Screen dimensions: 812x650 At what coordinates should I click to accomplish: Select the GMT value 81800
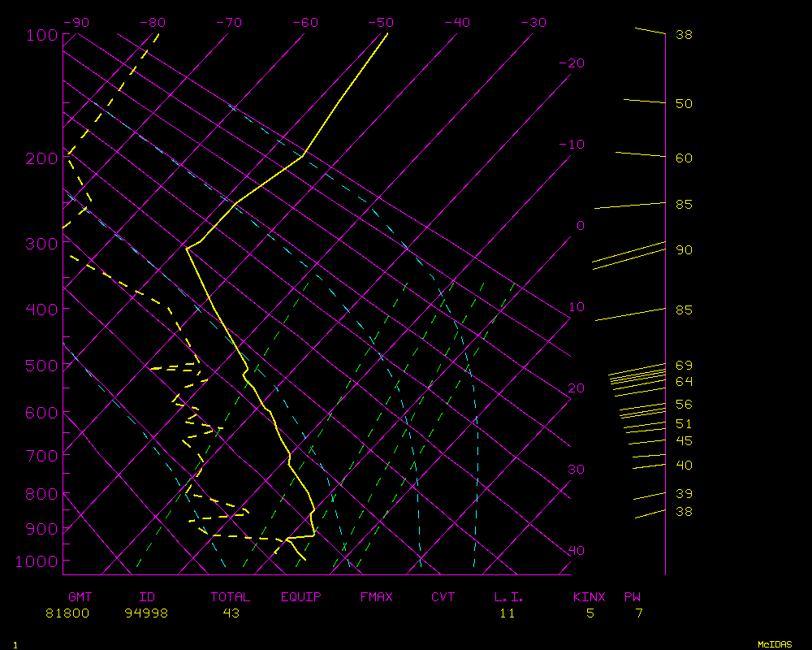67,613
